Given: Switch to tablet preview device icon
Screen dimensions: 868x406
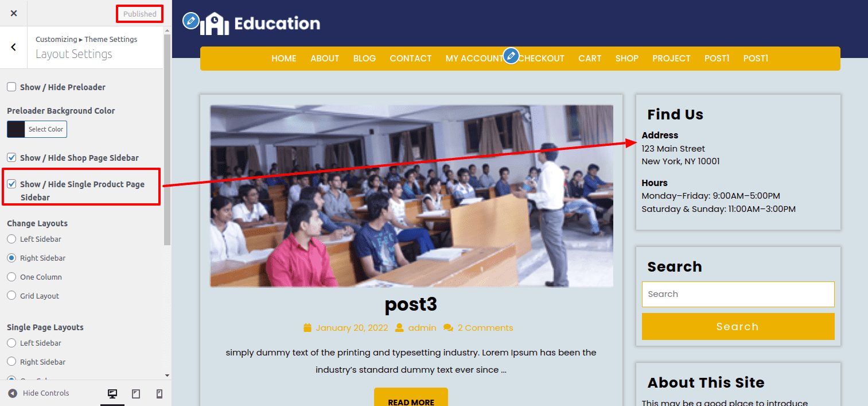Looking at the screenshot, I should [x=136, y=393].
